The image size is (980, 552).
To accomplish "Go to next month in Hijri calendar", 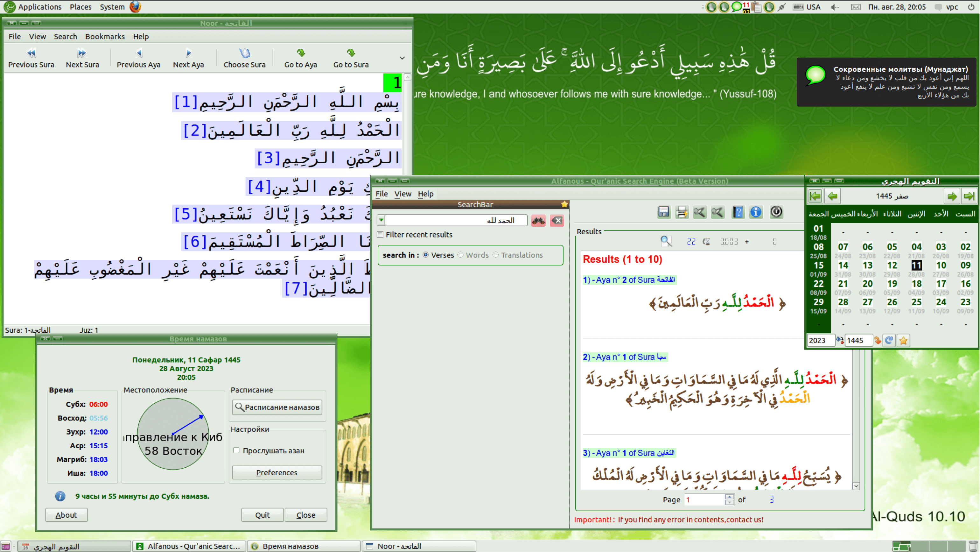I will click(952, 196).
